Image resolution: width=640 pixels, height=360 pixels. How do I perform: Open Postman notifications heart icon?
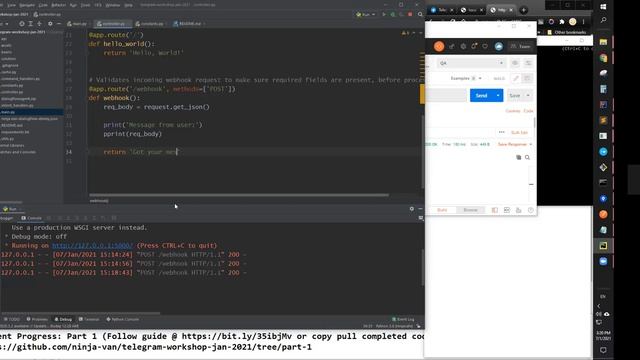(x=485, y=46)
